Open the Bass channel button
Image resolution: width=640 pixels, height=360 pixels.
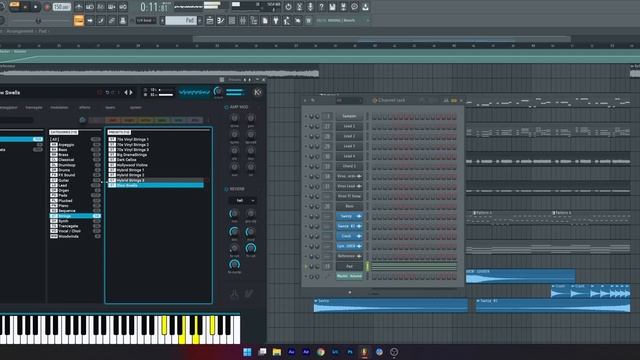pyautogui.click(x=349, y=206)
